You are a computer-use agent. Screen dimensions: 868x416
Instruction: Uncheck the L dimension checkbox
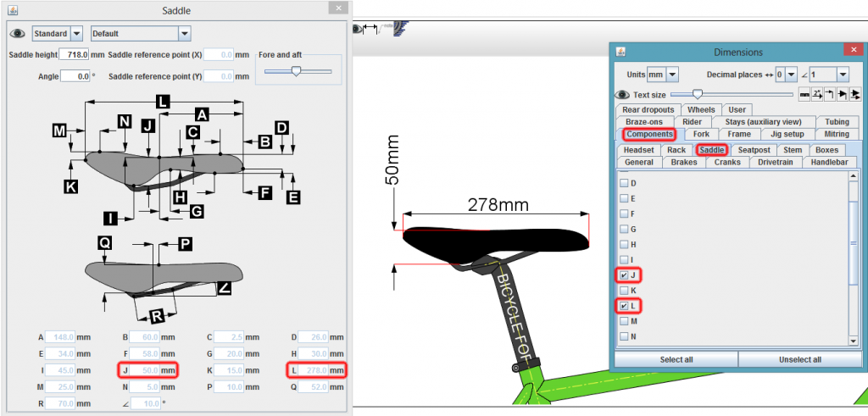click(625, 306)
